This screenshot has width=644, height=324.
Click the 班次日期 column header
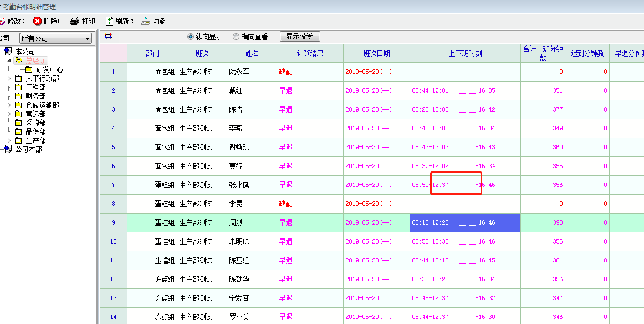(376, 54)
